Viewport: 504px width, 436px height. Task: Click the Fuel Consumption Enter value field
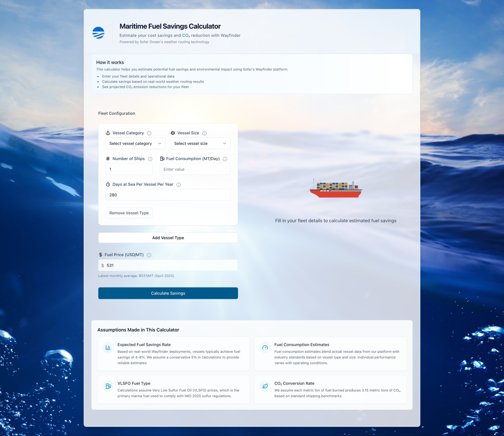[x=195, y=169]
